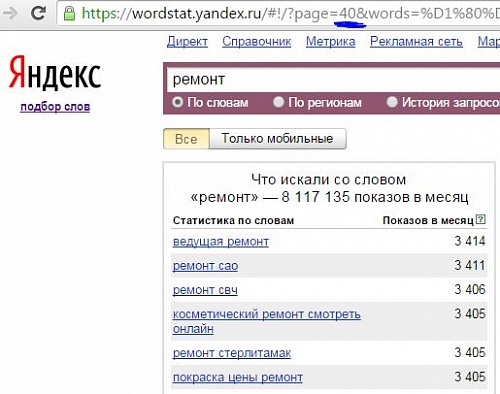Click the green padlock security icon
Viewport: 500px width, 394px height.
[69, 13]
